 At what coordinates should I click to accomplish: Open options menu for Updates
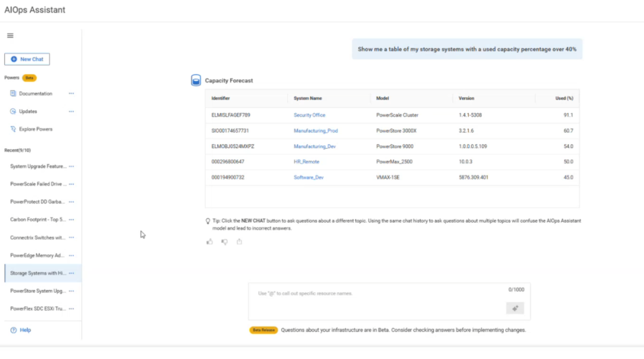pos(72,112)
